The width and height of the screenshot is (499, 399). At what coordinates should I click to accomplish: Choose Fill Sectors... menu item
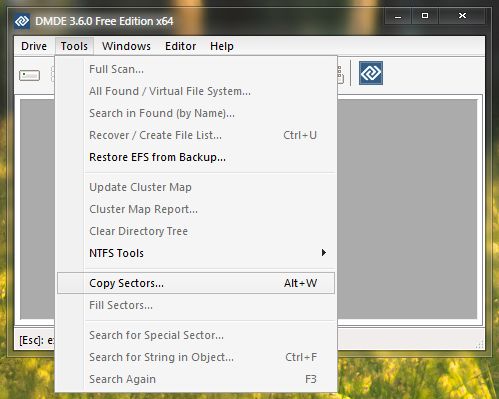[196, 305]
